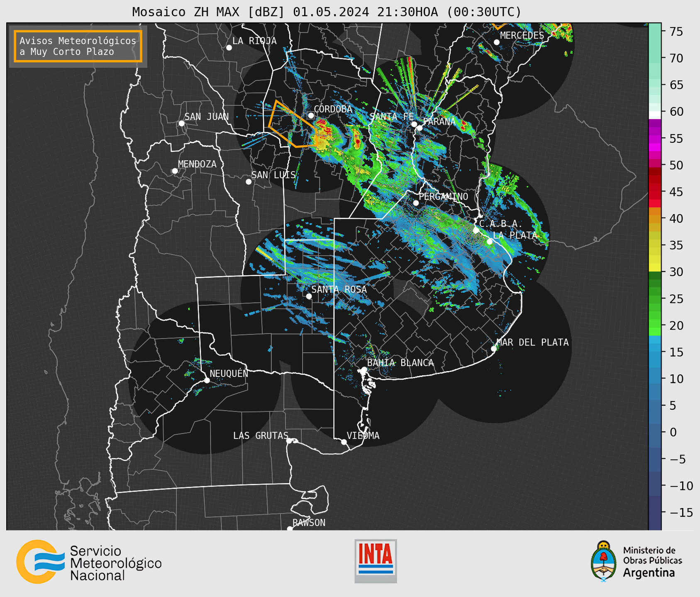Click the map title with date and time
The width and height of the screenshot is (700, 597).
coord(327,12)
